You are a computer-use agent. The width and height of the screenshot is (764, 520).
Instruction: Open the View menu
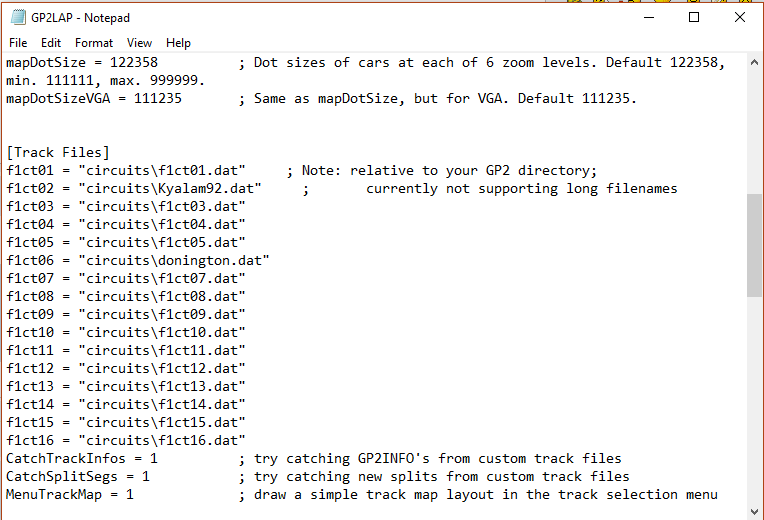(140, 43)
